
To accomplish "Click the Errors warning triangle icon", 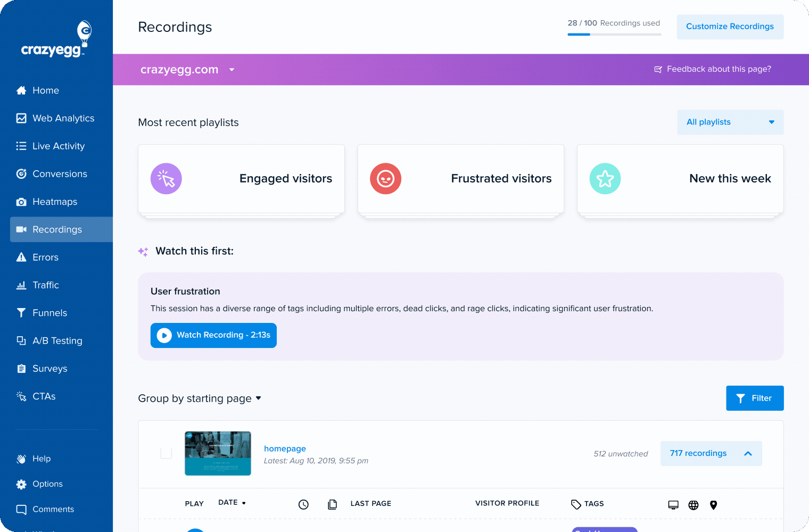I will pos(21,257).
